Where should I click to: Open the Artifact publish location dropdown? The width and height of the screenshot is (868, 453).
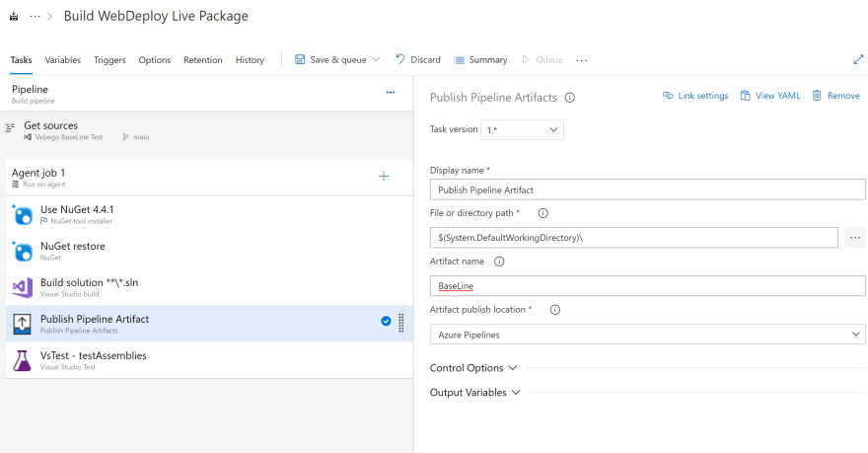click(647, 334)
